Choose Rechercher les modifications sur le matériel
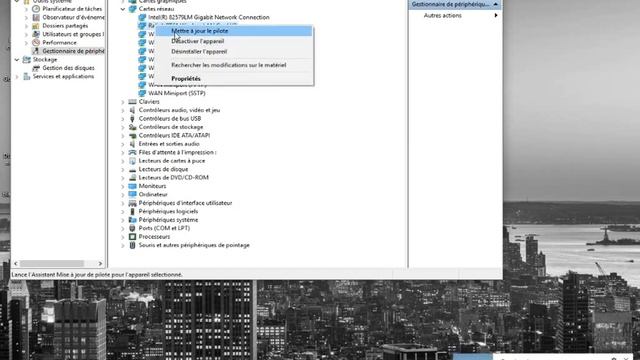640x360 pixels. point(234,65)
